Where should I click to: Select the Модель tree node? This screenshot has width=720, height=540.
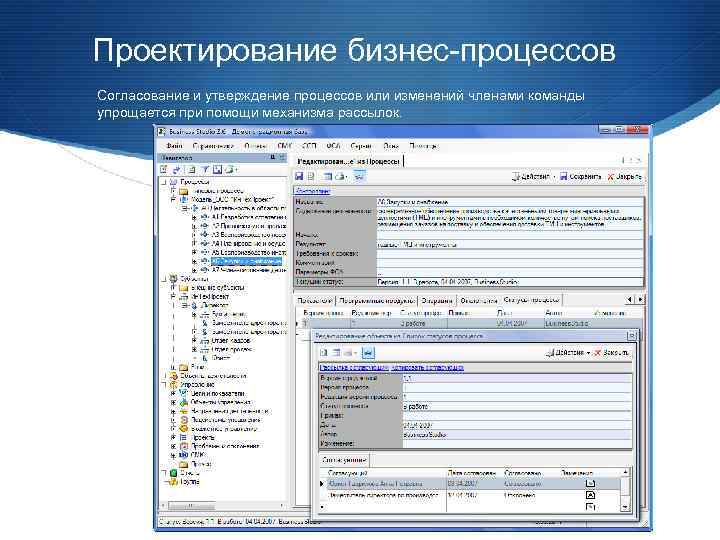233,200
